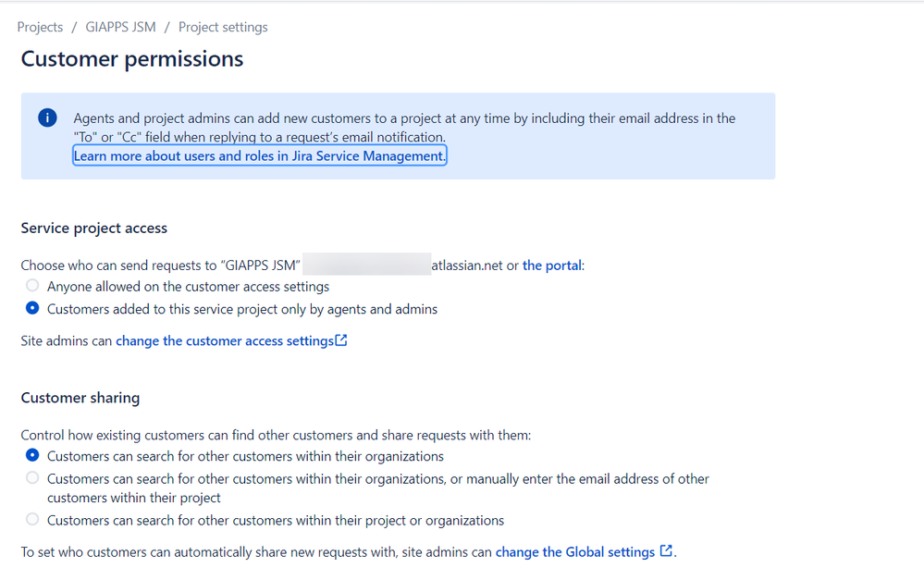Click the blue info icon in banner

coord(48,117)
